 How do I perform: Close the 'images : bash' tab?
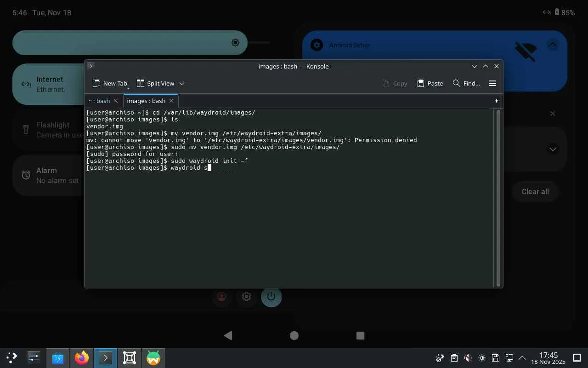(171, 101)
